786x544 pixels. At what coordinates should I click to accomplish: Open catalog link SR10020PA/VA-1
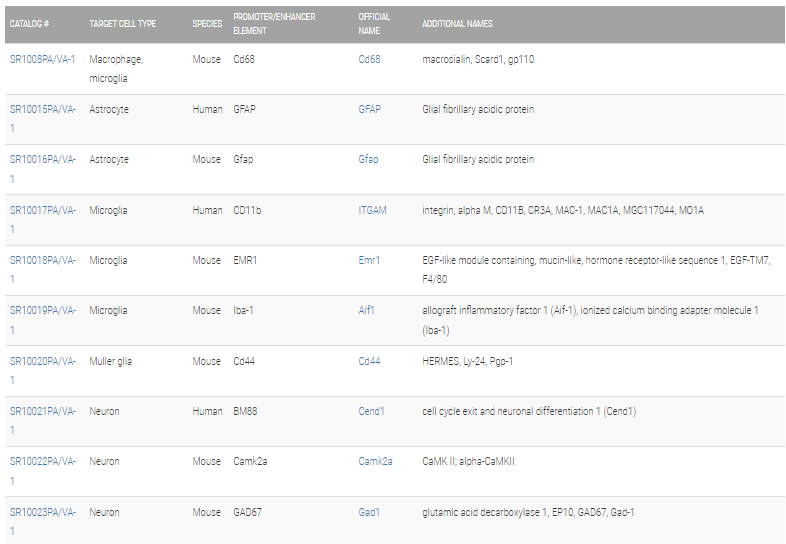[x=43, y=371]
